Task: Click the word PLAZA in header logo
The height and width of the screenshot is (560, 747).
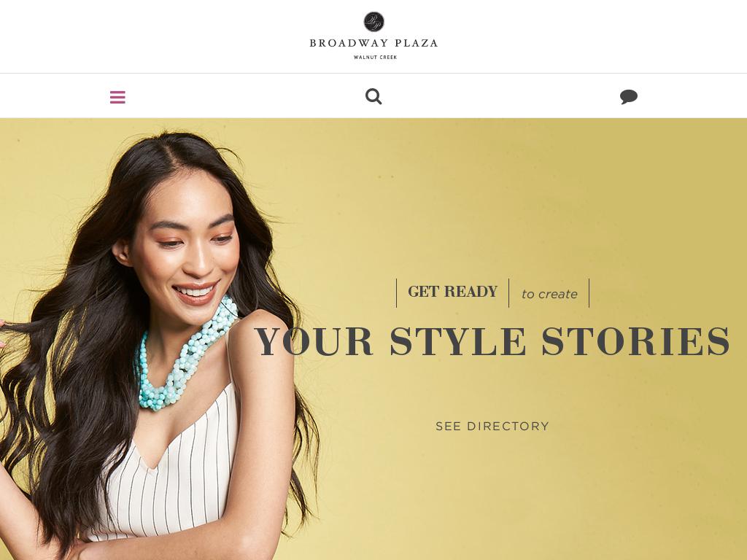Action: tap(417, 43)
